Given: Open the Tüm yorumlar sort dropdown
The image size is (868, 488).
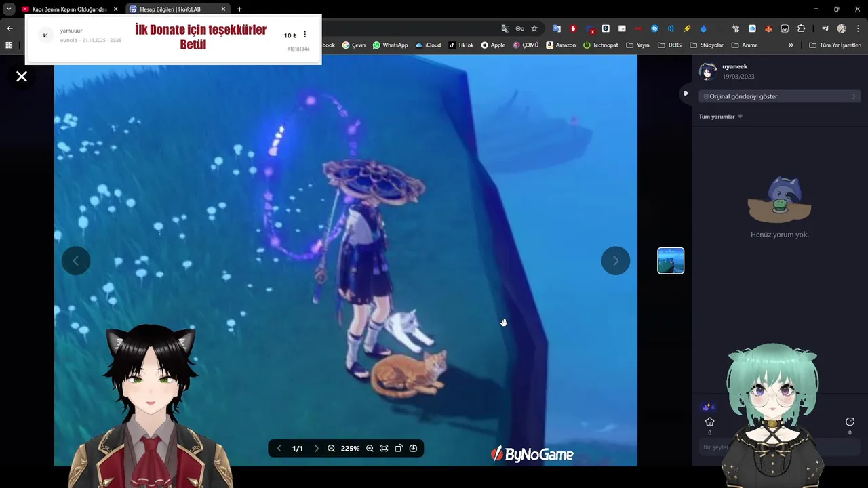Looking at the screenshot, I should 721,117.
